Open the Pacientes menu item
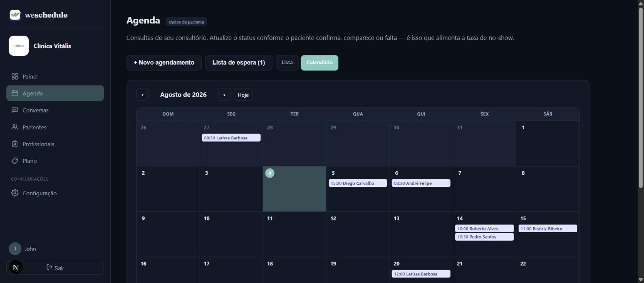644x283 pixels. 55,127
